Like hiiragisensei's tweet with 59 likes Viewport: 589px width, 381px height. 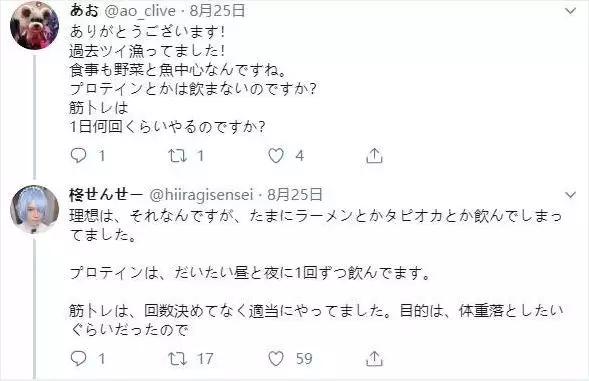[x=276, y=358]
